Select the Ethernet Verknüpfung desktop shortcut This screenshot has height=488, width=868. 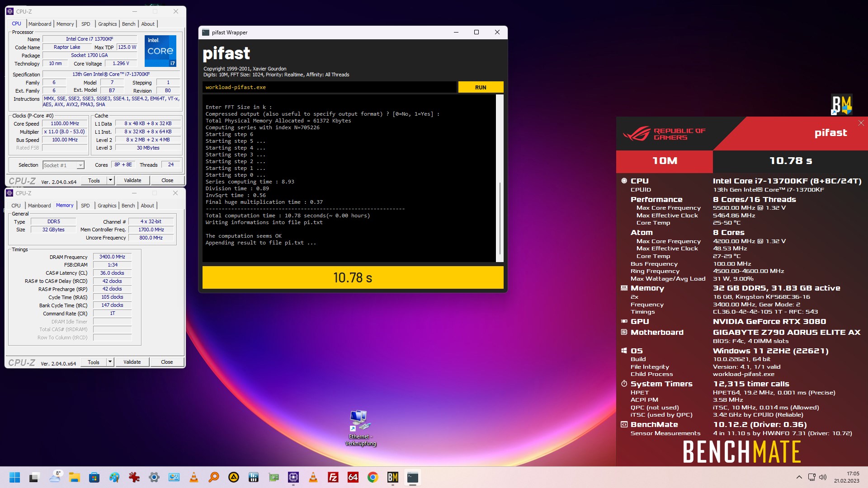360,428
